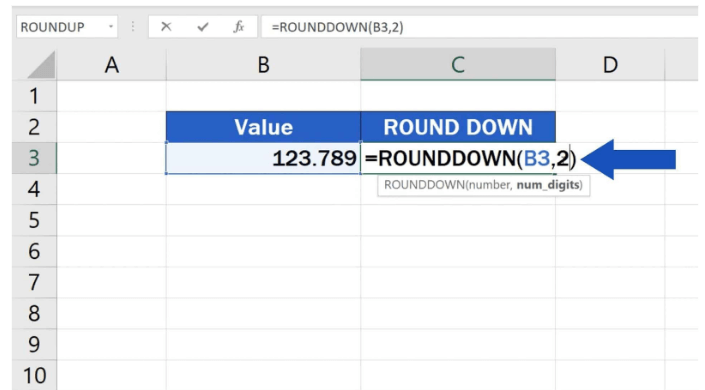Click ROUNDDOWN function name in tooltip
This screenshot has width=705, height=390.
[x=424, y=185]
